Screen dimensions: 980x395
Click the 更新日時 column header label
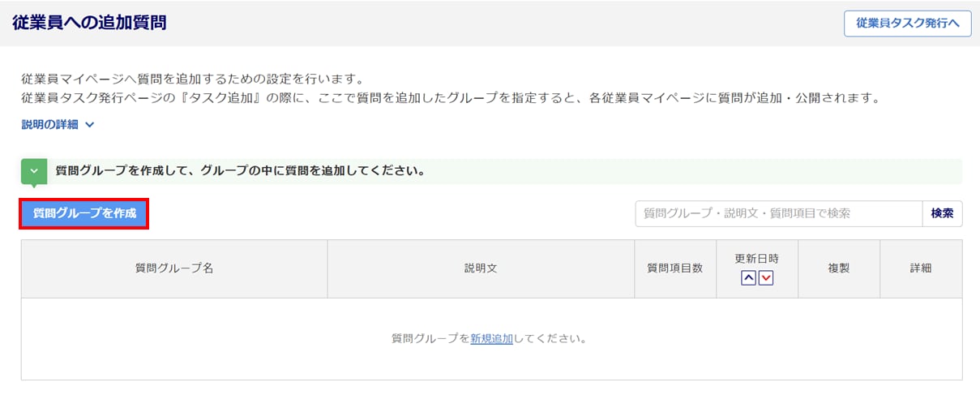coord(757,259)
